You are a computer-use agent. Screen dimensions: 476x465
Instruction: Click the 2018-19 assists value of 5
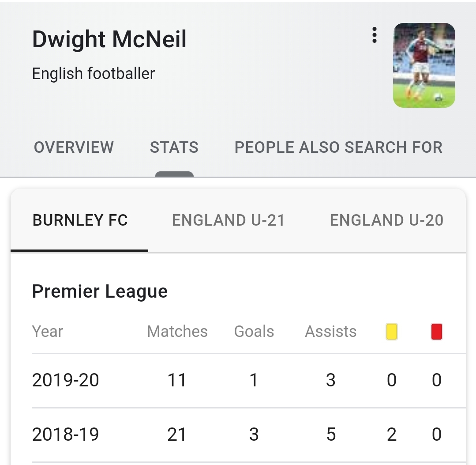pyautogui.click(x=331, y=435)
